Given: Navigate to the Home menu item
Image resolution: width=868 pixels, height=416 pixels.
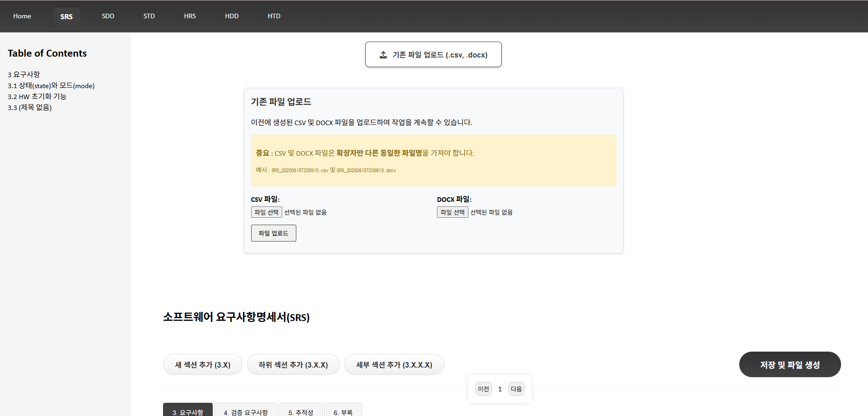Looking at the screenshot, I should (x=22, y=16).
